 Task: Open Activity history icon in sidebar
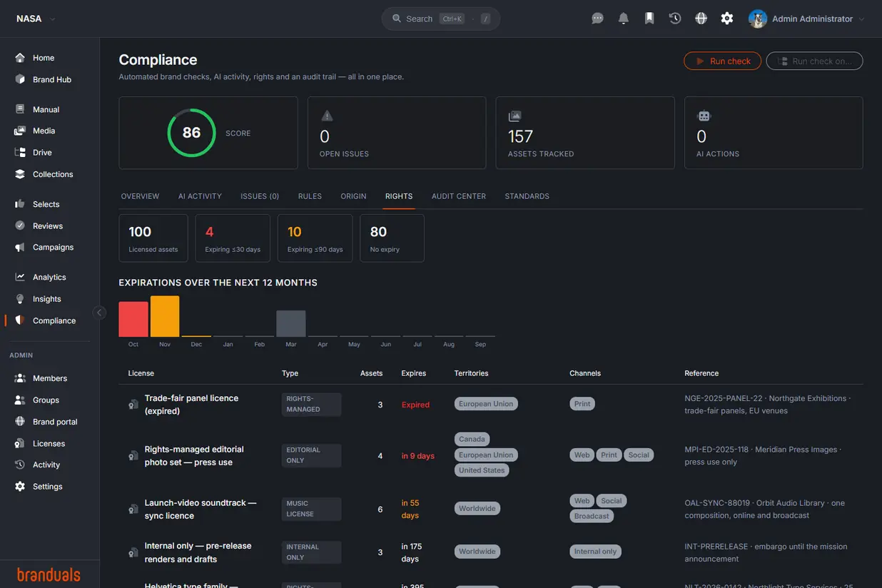point(20,465)
